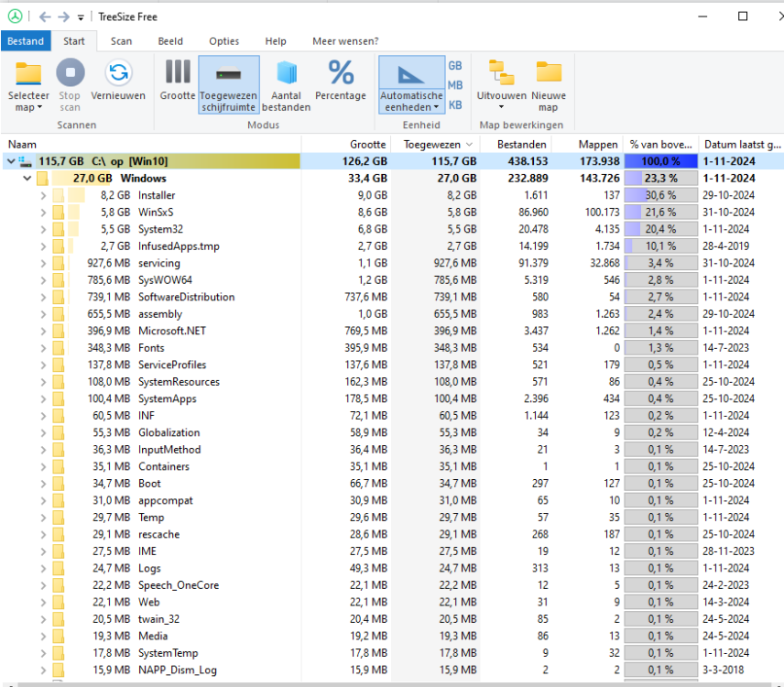
Task: Click the Nieuwe map folder icon
Action: coord(549,73)
